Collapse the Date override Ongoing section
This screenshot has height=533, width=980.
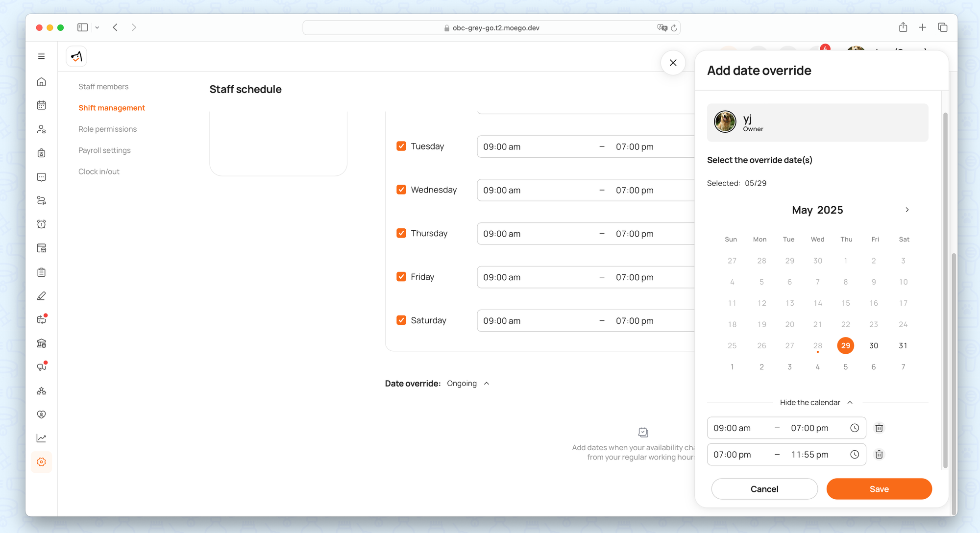click(487, 384)
